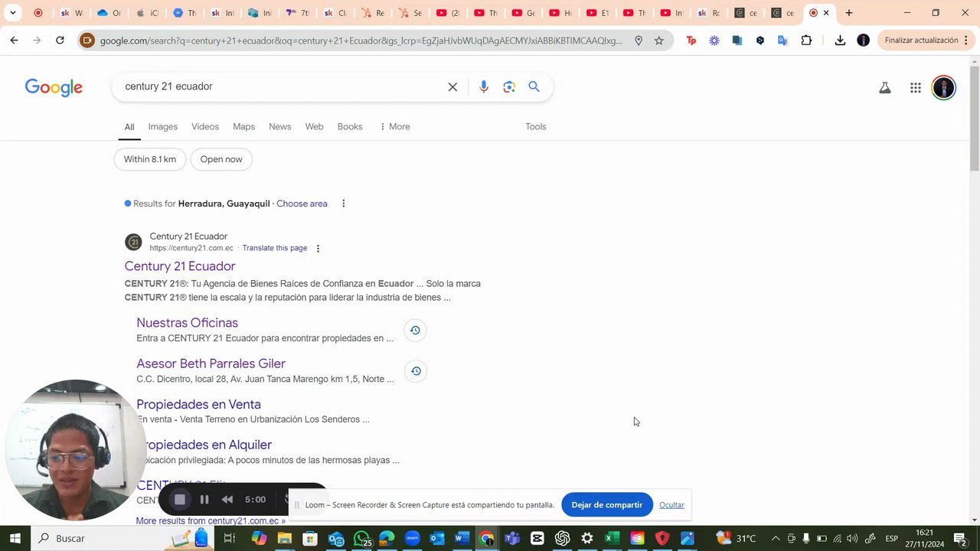Open the Century 21 Ecuador result title
This screenshot has height=551, width=980.
pos(180,266)
